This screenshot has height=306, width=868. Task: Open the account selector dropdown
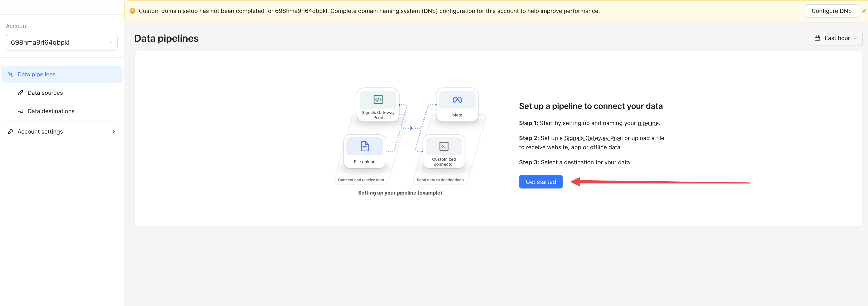tap(62, 42)
